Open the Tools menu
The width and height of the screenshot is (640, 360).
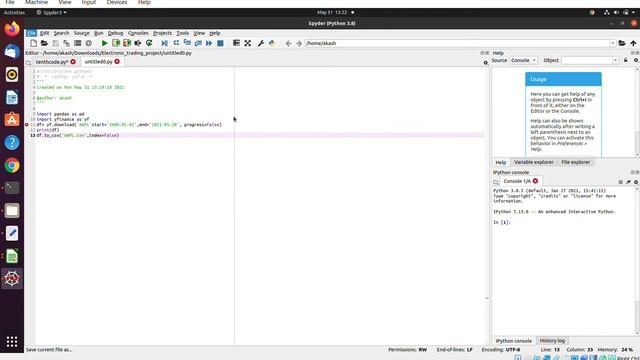tap(182, 33)
